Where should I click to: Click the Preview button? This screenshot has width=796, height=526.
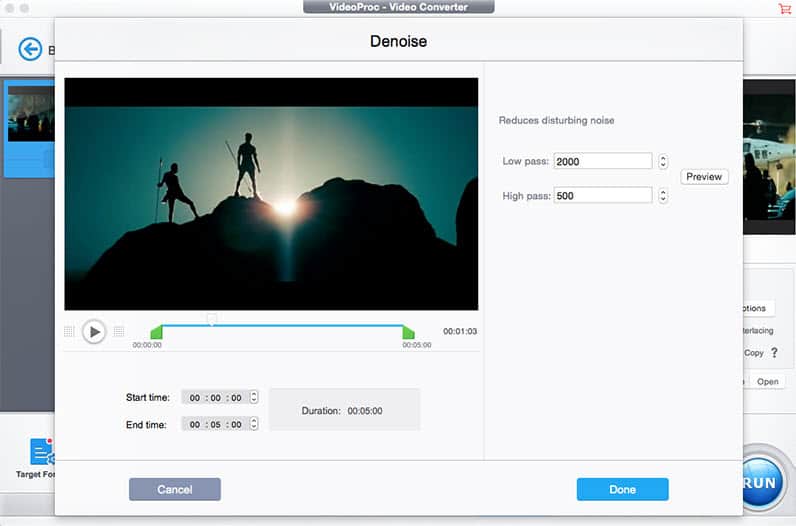click(704, 177)
